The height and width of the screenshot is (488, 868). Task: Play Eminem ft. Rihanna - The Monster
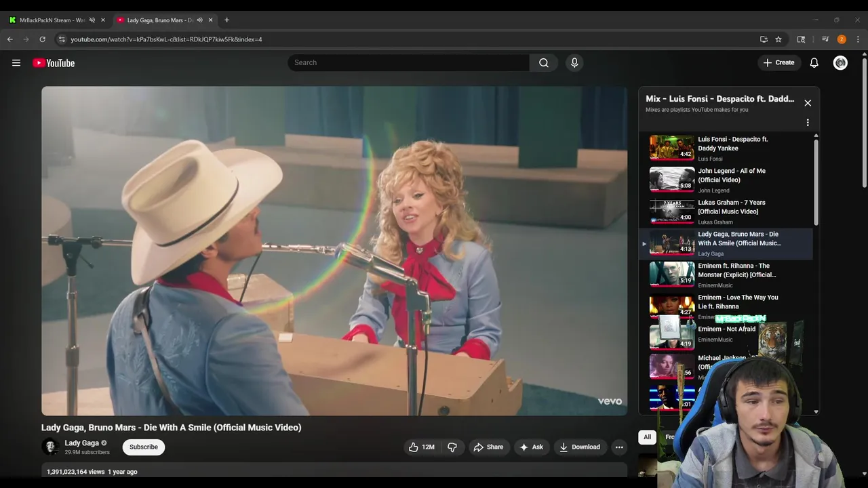[x=727, y=275]
